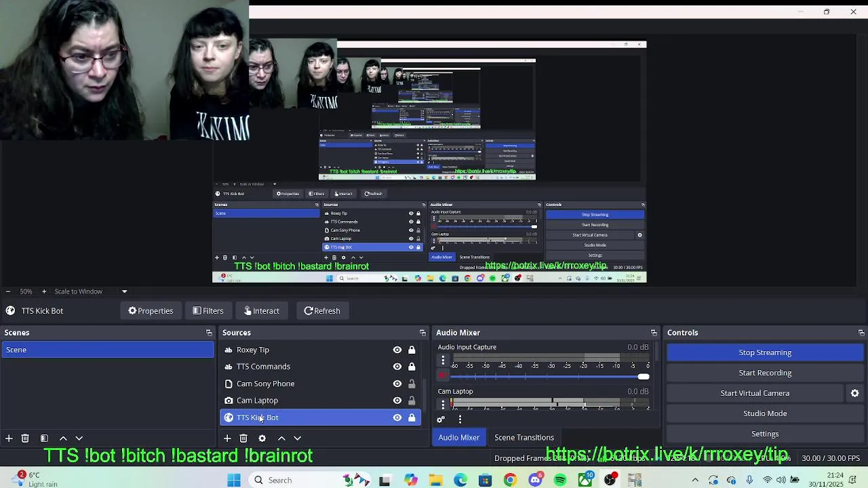Screen dimensions: 868x488
Task: Float the Controls dock panel
Action: click(861, 333)
